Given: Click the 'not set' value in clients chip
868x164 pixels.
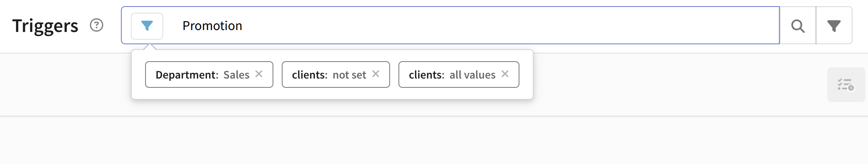Looking at the screenshot, I should (x=349, y=75).
